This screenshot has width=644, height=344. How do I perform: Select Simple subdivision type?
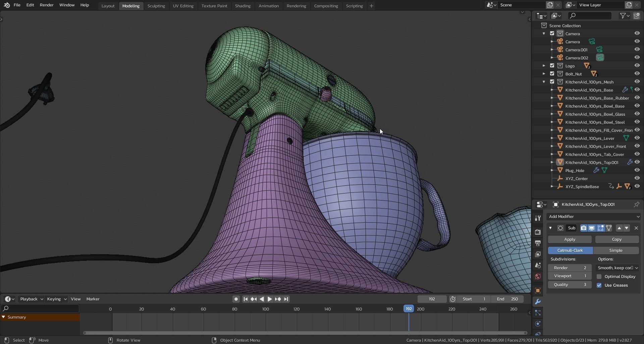click(616, 250)
